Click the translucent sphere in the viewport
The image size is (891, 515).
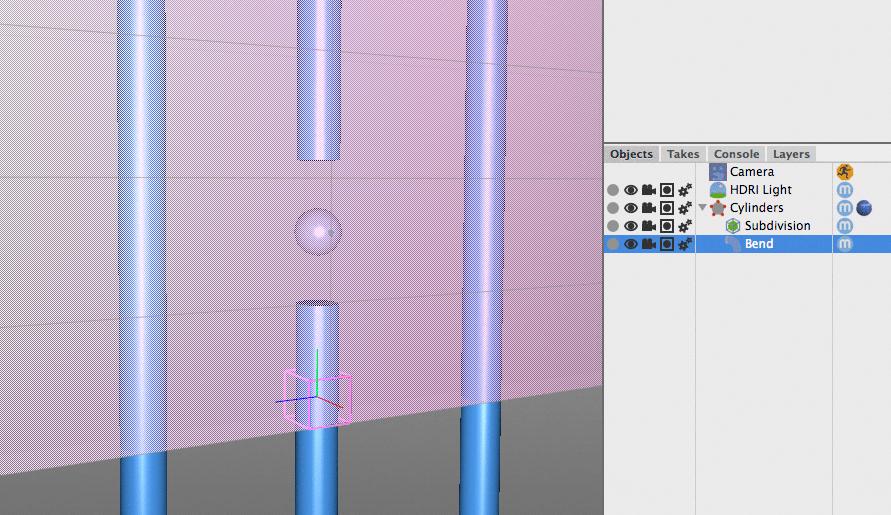point(318,231)
